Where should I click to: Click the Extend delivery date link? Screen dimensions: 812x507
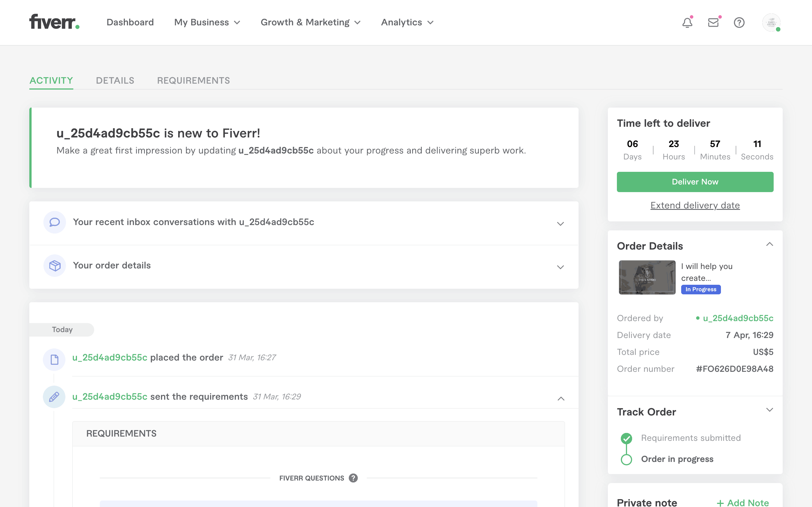695,205
